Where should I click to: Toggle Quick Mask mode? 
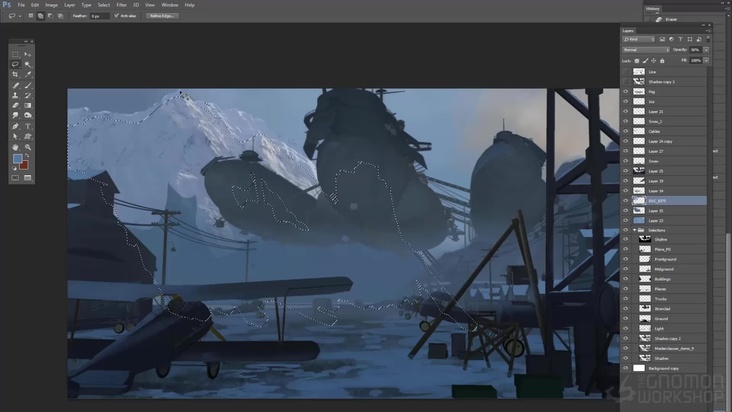[x=15, y=178]
